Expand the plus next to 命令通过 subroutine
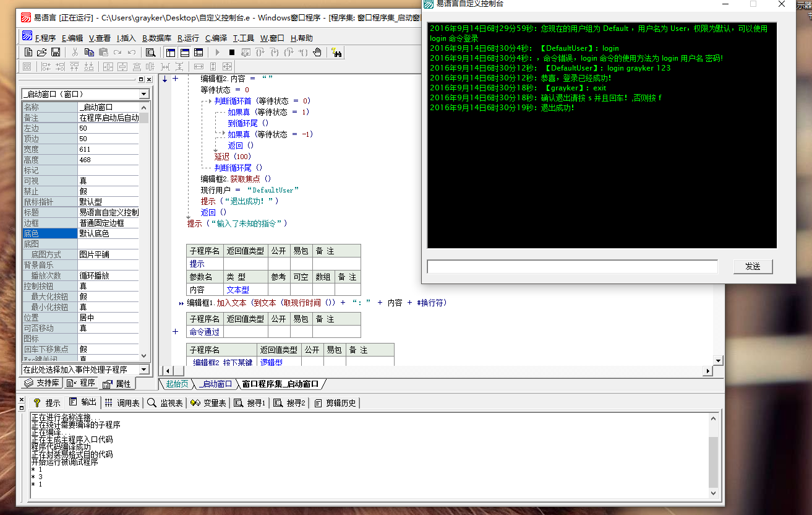Screen dimensions: 812x515 (175, 332)
